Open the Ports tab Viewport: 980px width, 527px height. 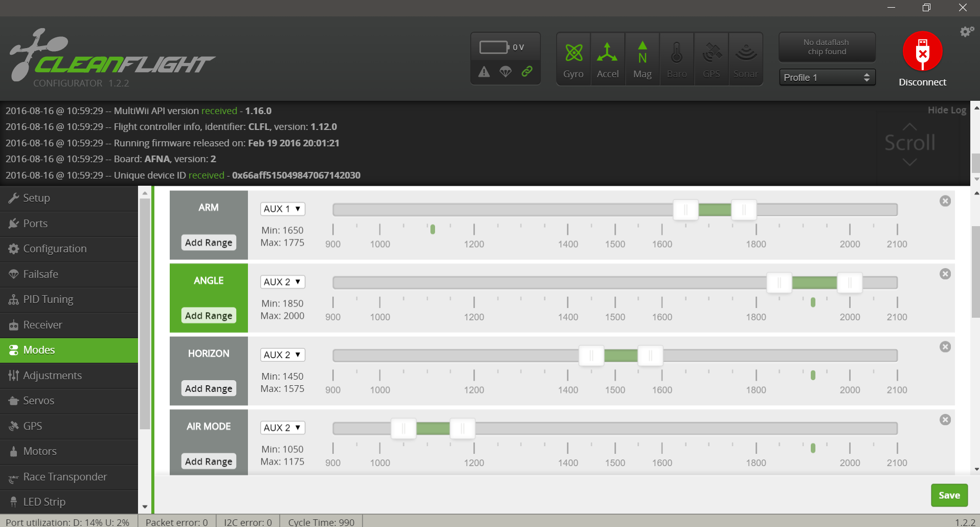[69, 224]
